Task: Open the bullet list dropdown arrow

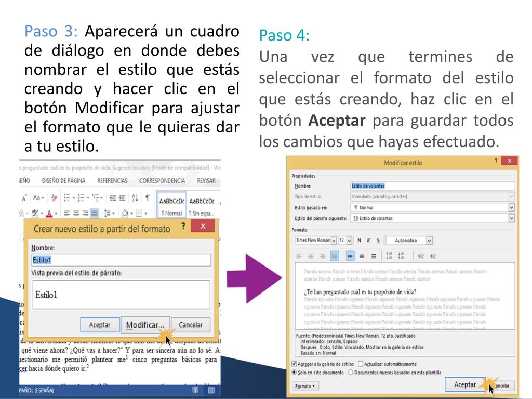Action: click(73, 198)
